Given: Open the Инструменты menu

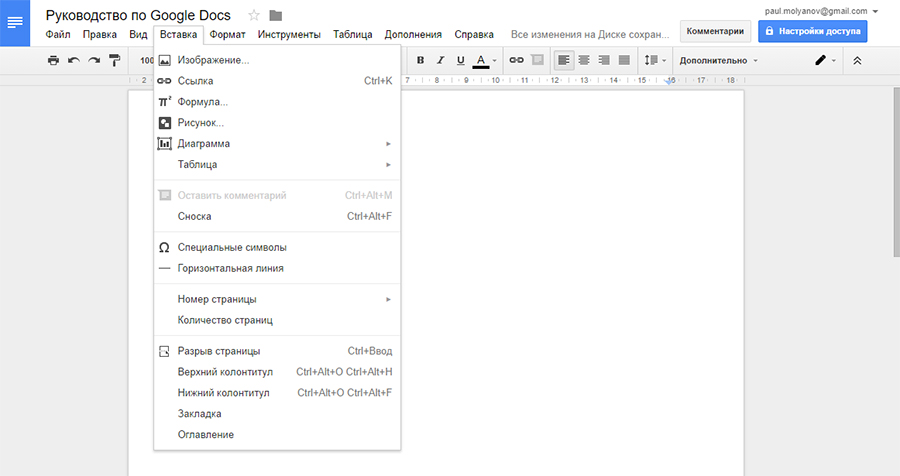Looking at the screenshot, I should click(x=289, y=34).
